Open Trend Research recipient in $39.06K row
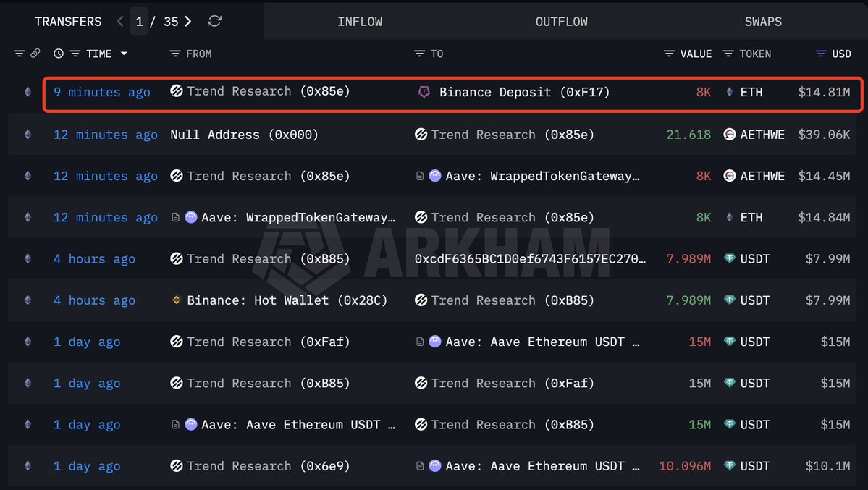 pos(512,135)
